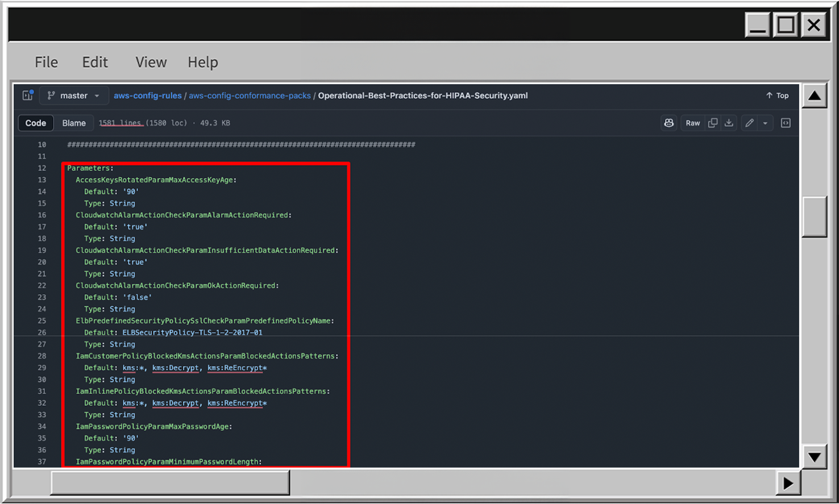The height and width of the screenshot is (504, 839).
Task: Click the horizontal scrollbar right arrow
Action: (x=788, y=484)
